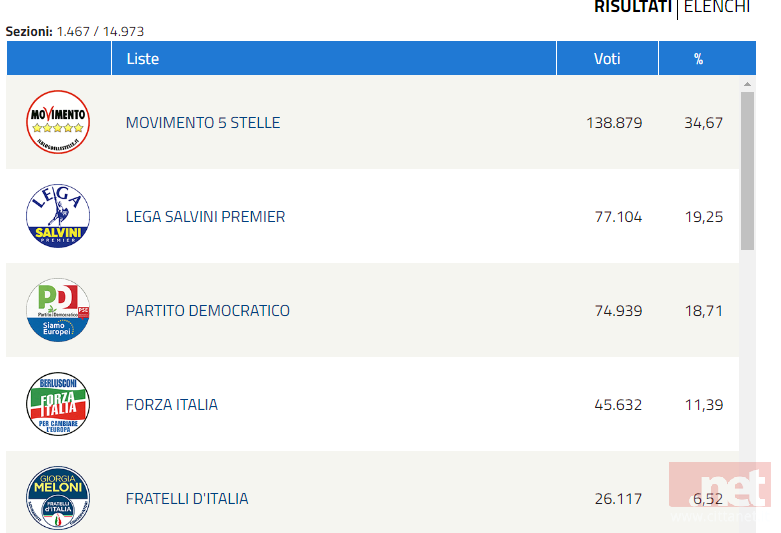
Task: Open the LEGA SALVINI PREMIER link
Action: coord(205,217)
